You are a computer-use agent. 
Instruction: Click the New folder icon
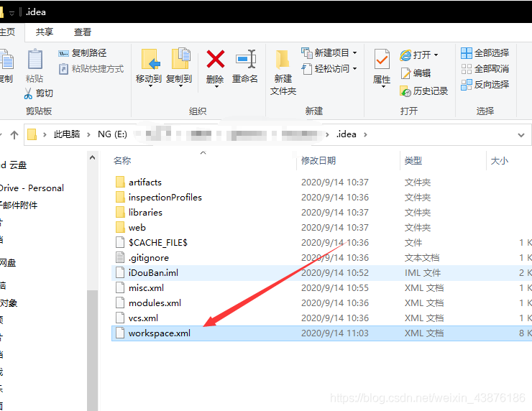point(283,60)
